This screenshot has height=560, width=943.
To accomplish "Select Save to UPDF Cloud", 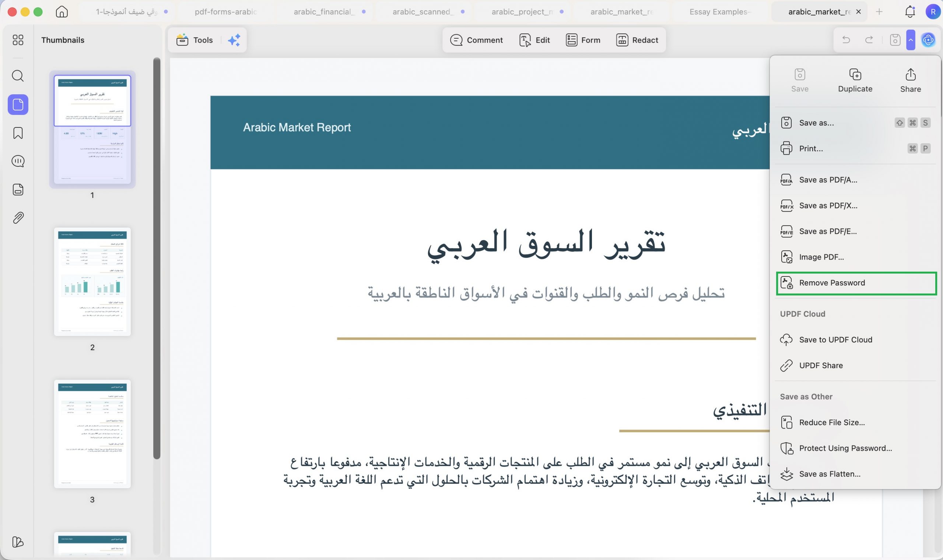I will click(855, 339).
